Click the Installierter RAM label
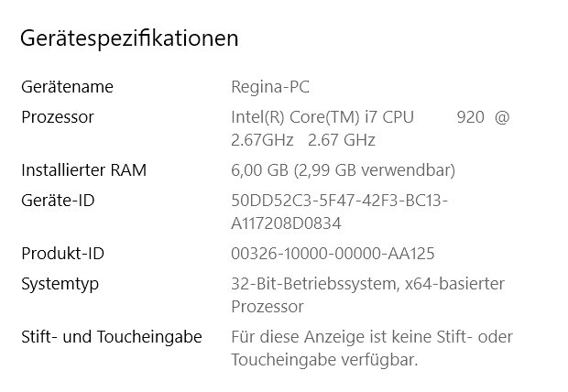The image size is (568, 392). 83,170
